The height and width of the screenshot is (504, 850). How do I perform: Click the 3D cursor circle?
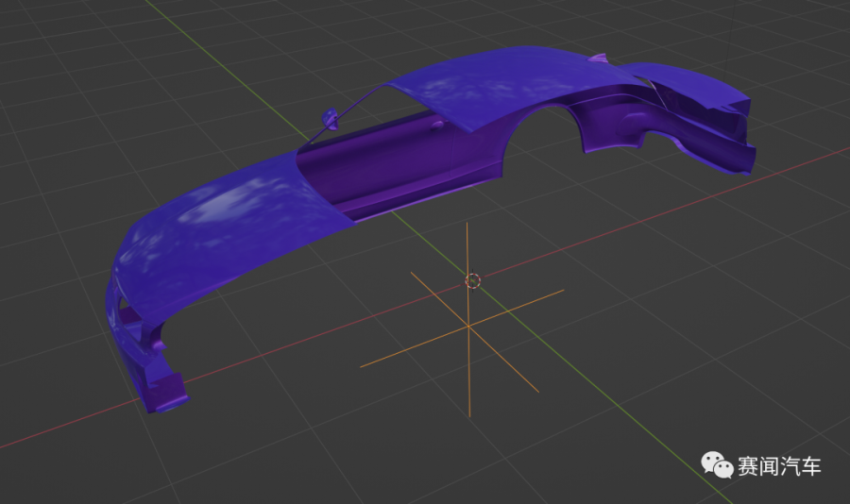pos(474,280)
